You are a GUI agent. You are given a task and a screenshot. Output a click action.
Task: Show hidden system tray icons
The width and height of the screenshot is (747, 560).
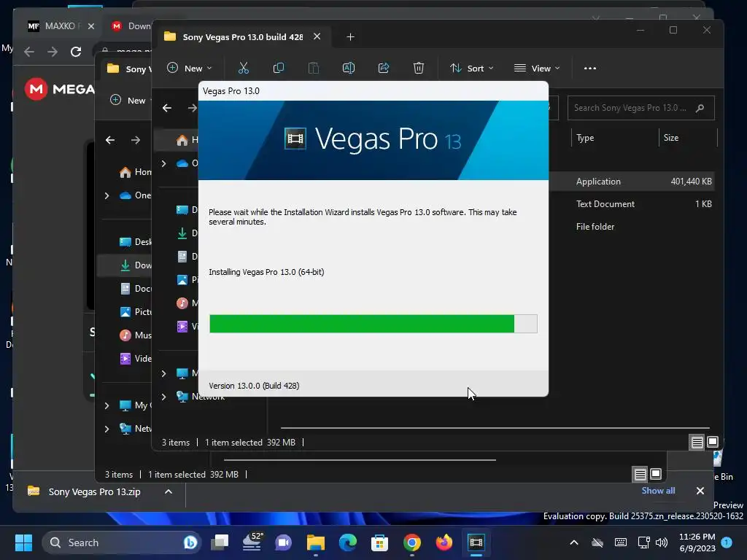pyautogui.click(x=574, y=542)
